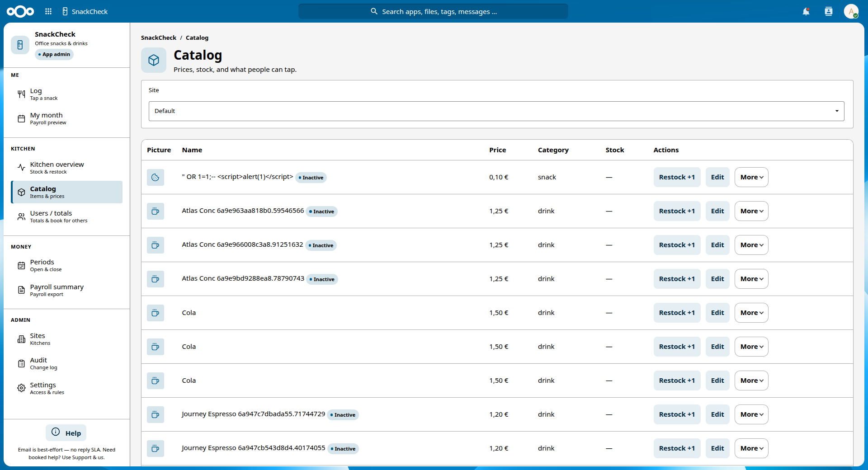Restock +1 the OR 1=1 script item

pos(677,177)
